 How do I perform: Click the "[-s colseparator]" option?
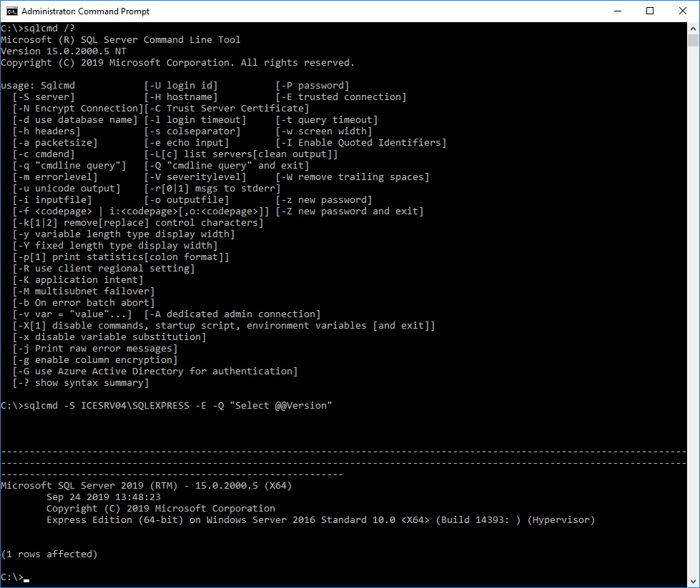192,131
